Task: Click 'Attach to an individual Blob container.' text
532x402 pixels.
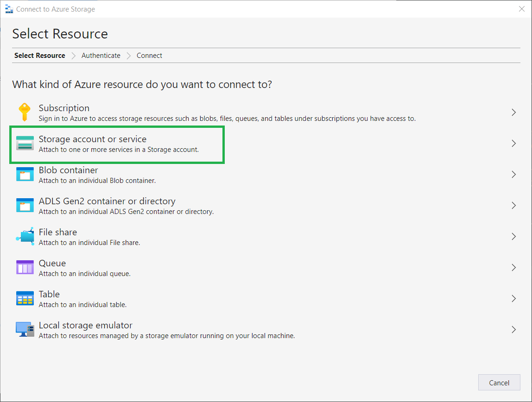Action: coord(97,181)
